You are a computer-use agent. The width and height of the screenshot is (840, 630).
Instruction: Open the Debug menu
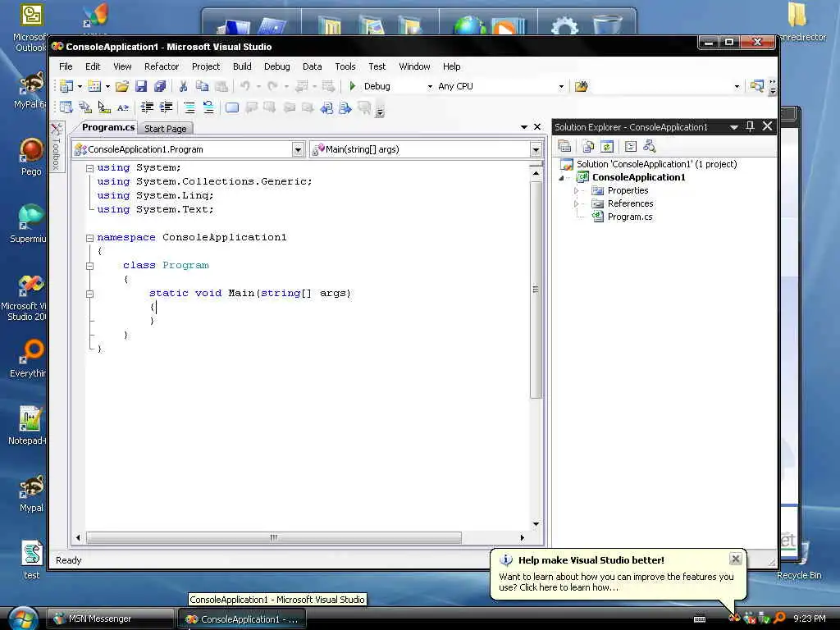pos(277,66)
